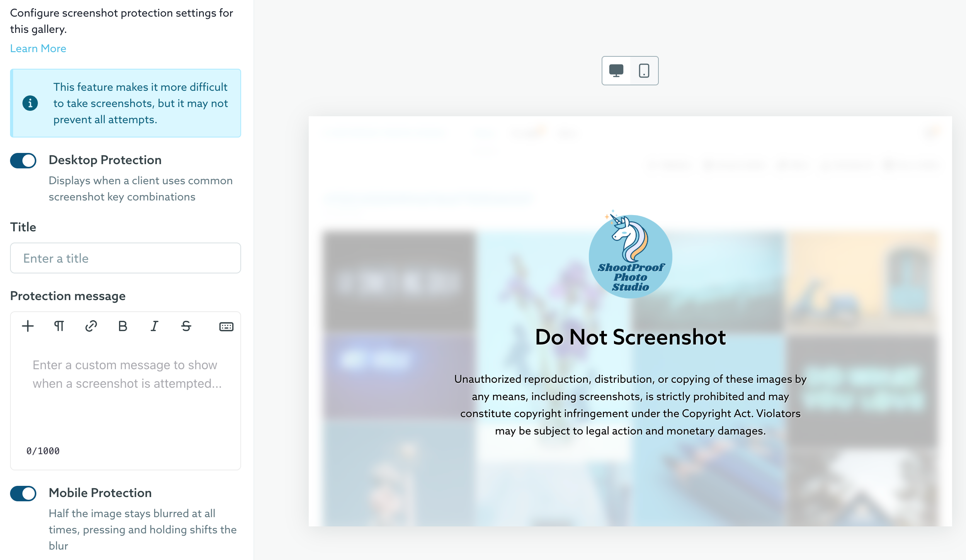This screenshot has width=966, height=560.
Task: Click the Mobile Protection label
Action: point(100,493)
